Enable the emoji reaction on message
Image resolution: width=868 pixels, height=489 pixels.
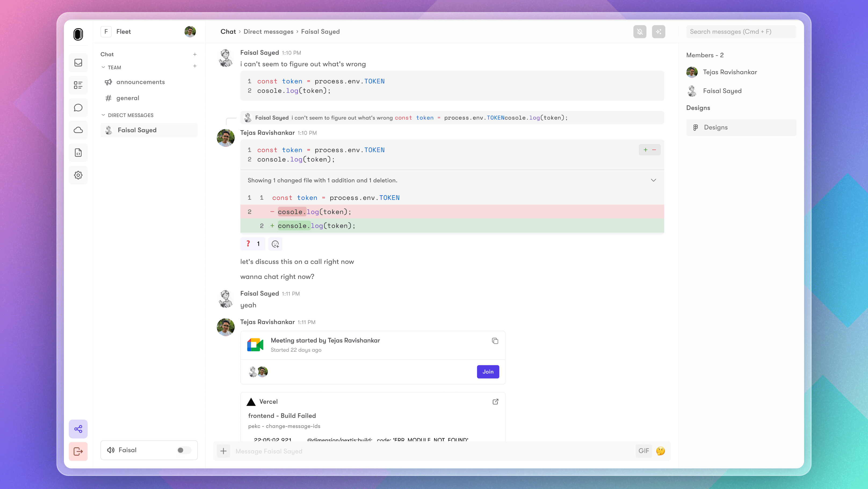point(275,243)
